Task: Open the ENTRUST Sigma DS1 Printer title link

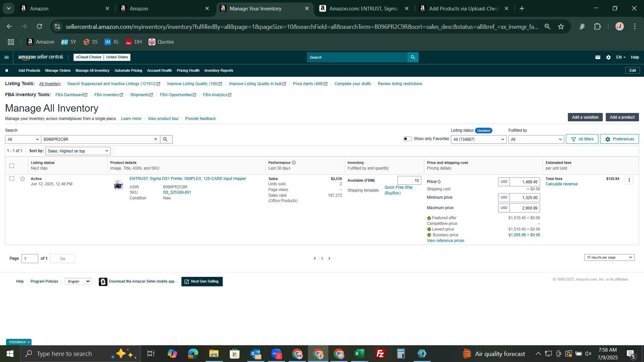Action: [188, 179]
